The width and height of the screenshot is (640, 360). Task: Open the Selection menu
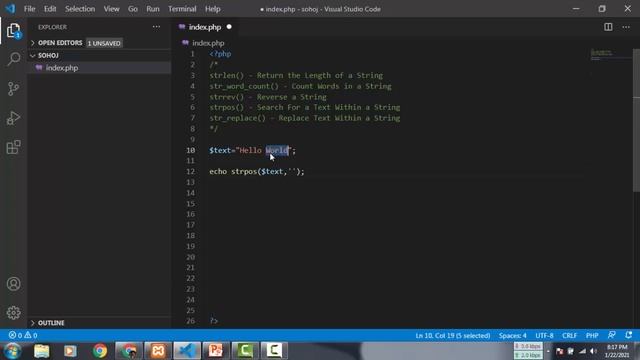pos(80,9)
